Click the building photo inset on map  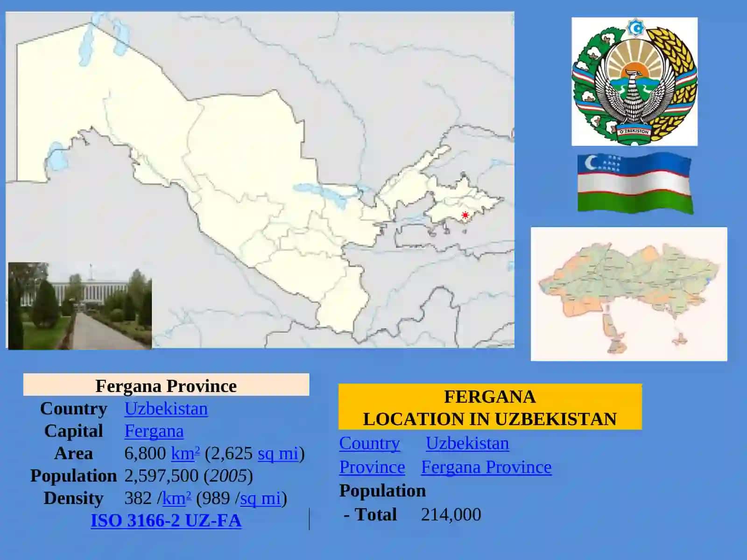[80, 306]
